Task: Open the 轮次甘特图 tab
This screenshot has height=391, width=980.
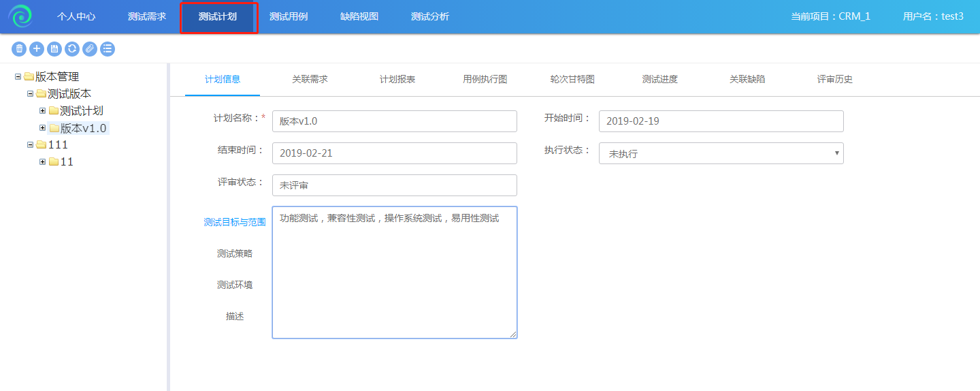Action: pos(572,79)
